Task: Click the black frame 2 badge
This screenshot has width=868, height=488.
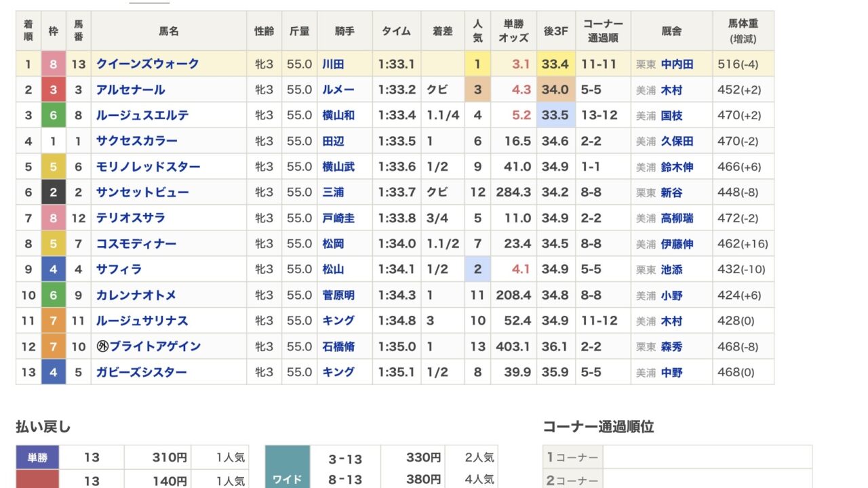Action: click(x=54, y=192)
